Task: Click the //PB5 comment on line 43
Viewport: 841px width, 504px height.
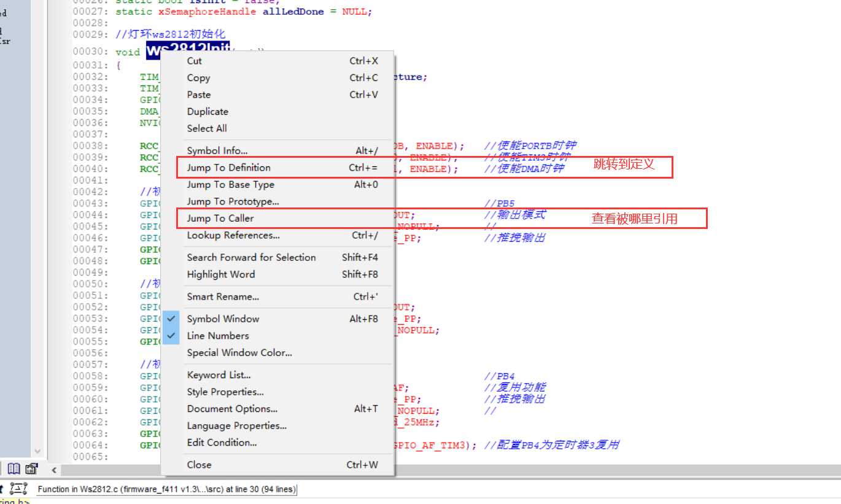Action: pos(499,203)
